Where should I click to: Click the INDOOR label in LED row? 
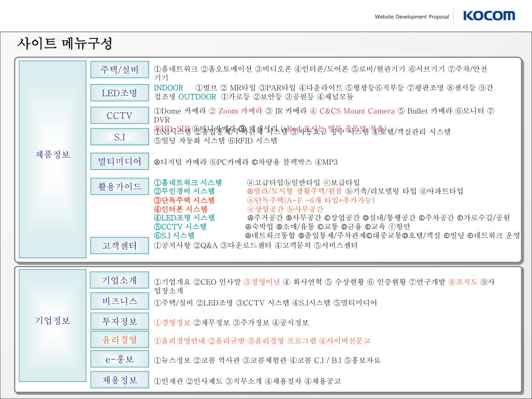click(168, 87)
